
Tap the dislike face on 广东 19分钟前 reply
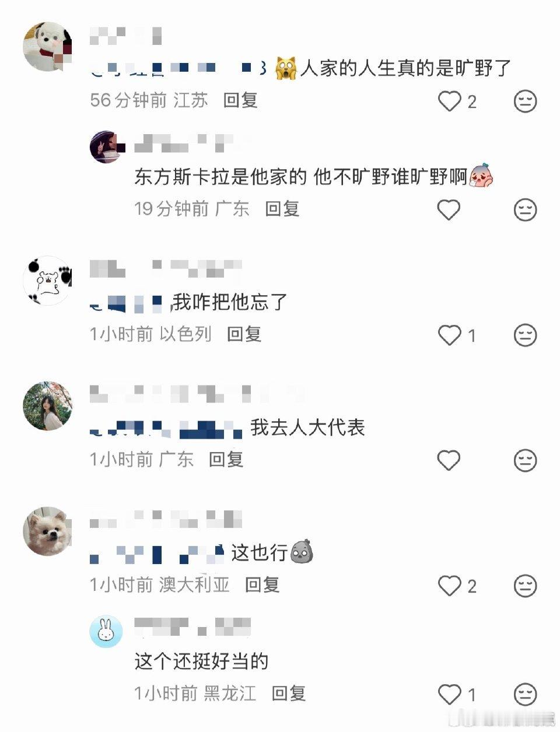click(x=525, y=210)
